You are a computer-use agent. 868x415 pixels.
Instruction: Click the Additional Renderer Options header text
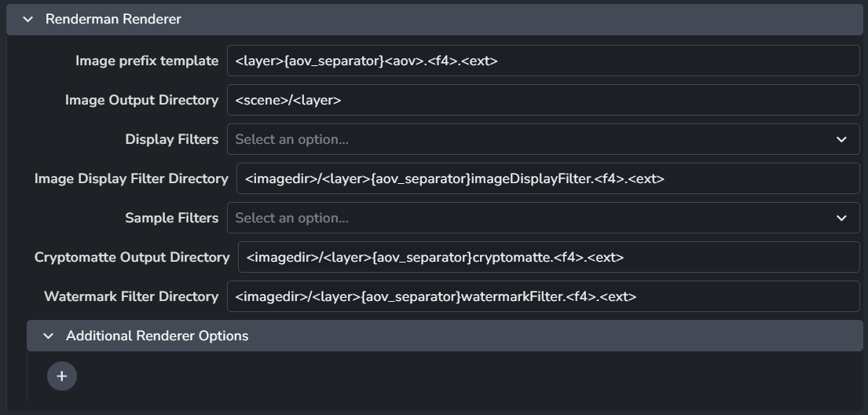pyautogui.click(x=157, y=336)
